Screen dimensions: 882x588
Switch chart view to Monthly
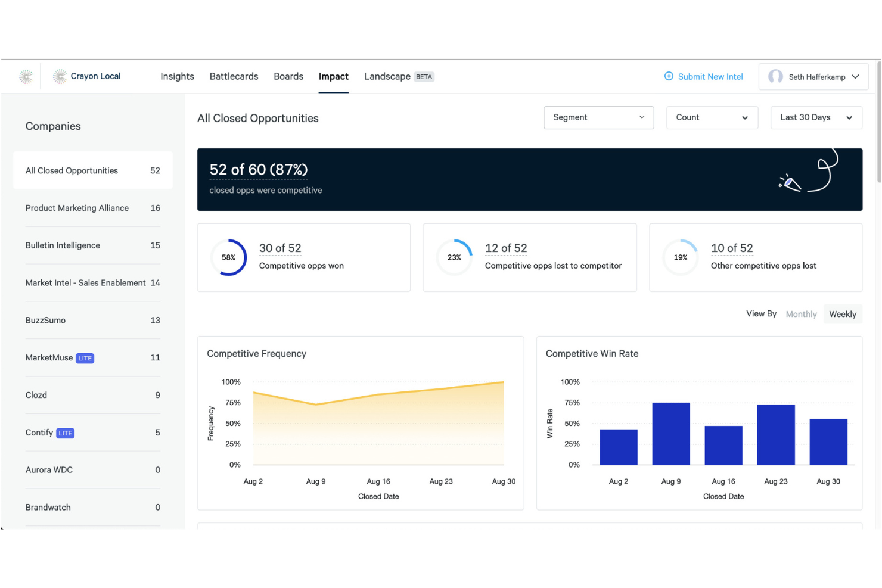801,314
